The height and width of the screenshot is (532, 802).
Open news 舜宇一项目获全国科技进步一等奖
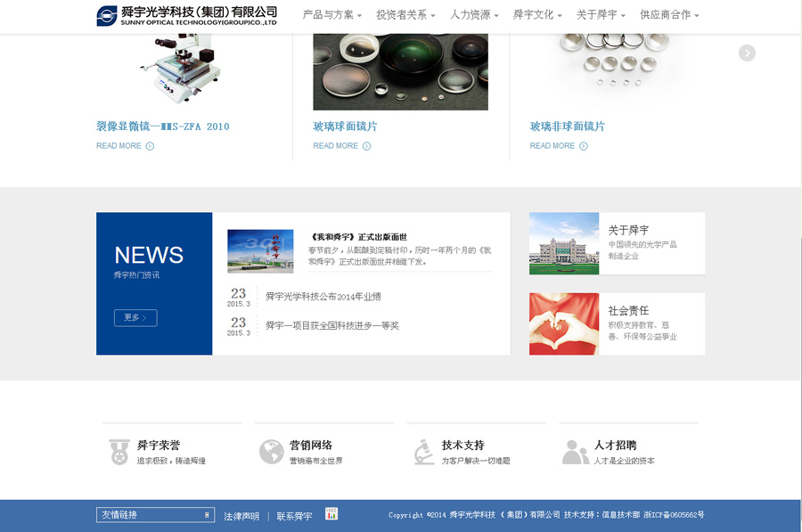coord(332,326)
